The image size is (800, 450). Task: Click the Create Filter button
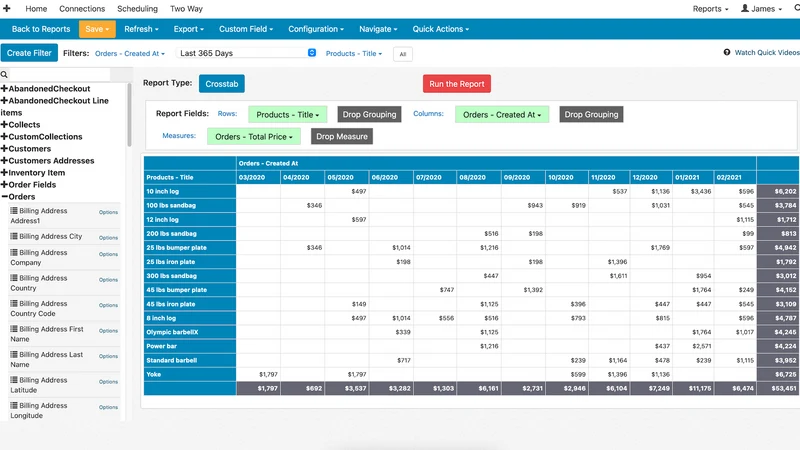[29, 53]
